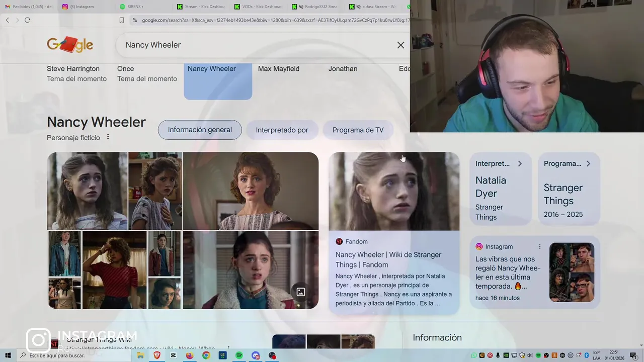Open Discord from taskbar

(x=256, y=355)
